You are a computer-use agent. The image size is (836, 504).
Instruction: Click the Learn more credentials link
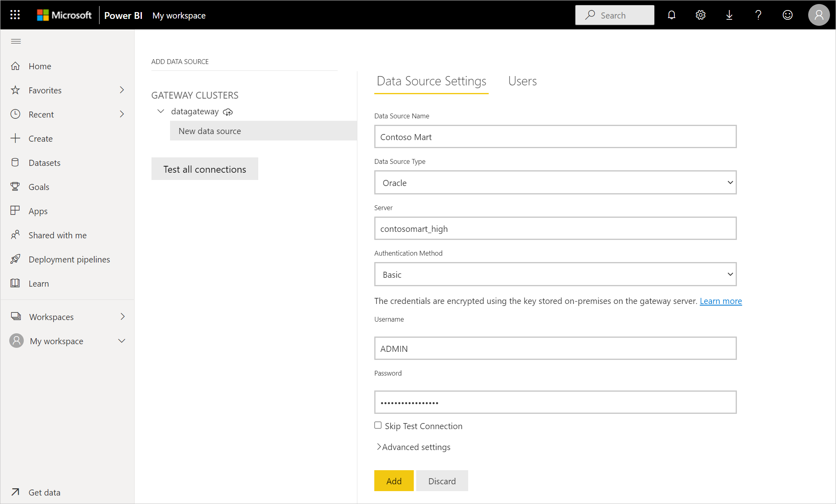(x=721, y=301)
